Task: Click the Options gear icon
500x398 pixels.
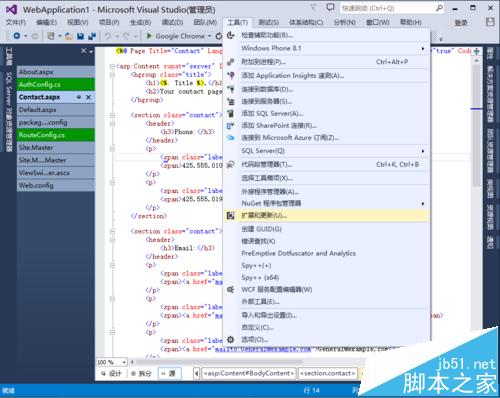Action: click(x=230, y=339)
